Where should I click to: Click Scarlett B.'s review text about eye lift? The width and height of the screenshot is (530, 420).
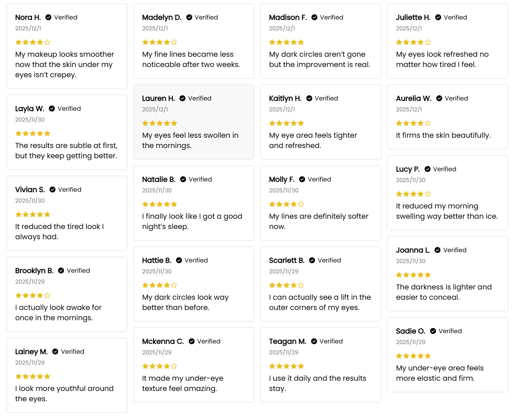[x=320, y=302]
